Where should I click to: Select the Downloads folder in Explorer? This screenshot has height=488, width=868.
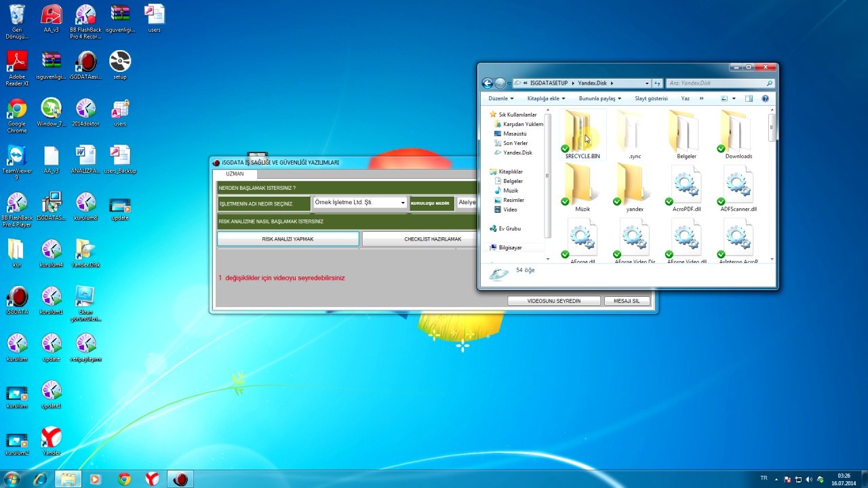tap(738, 136)
